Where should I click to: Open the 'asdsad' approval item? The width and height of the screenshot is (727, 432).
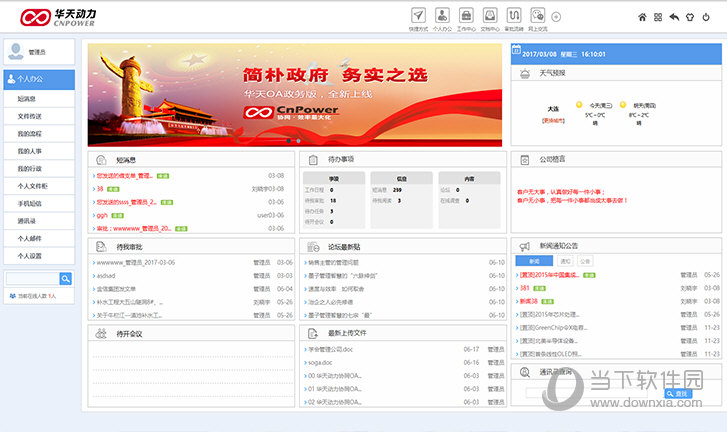click(x=106, y=276)
